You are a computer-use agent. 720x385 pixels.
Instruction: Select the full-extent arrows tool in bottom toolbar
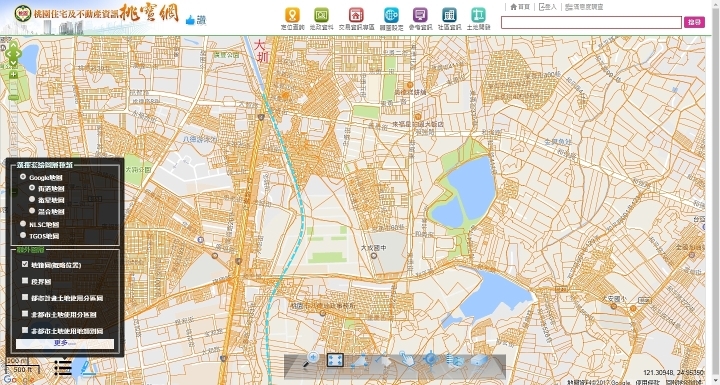click(x=335, y=360)
